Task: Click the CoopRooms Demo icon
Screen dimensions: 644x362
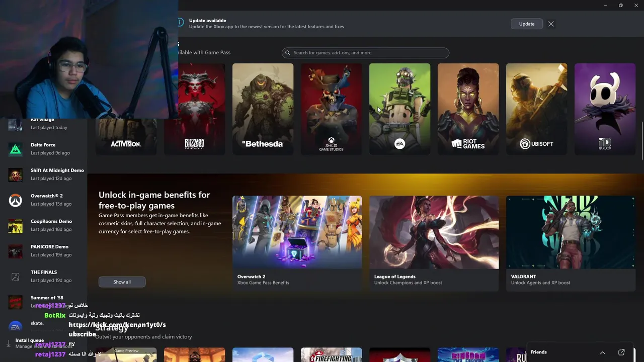Action: pyautogui.click(x=15, y=226)
